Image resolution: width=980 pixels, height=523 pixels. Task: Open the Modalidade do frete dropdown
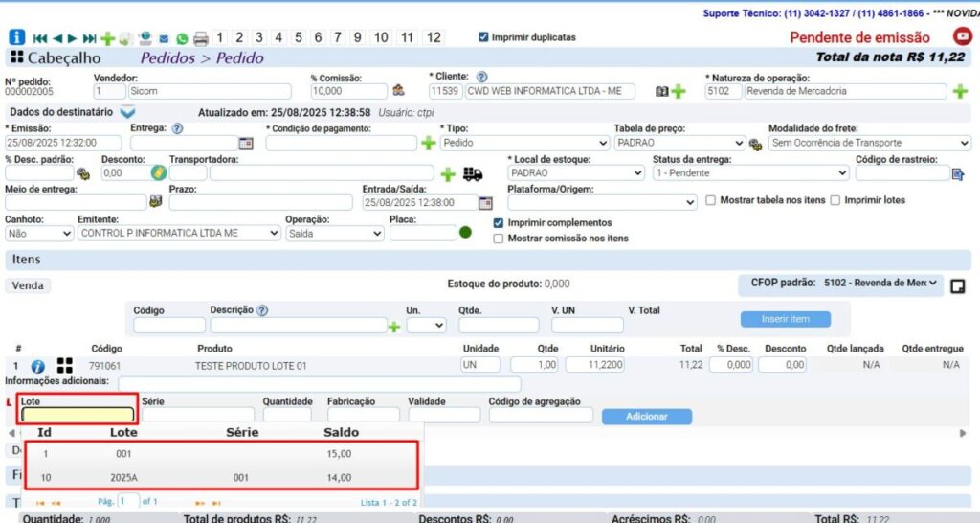(x=869, y=143)
